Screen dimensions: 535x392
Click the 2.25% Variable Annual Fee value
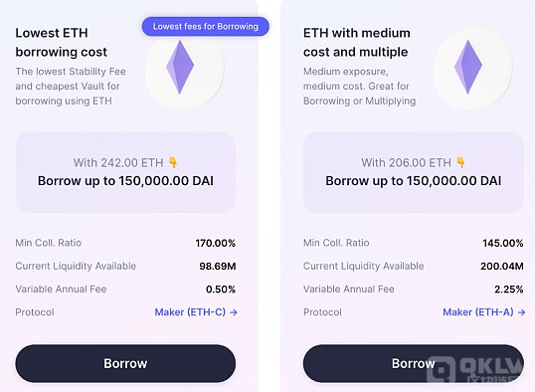click(509, 290)
